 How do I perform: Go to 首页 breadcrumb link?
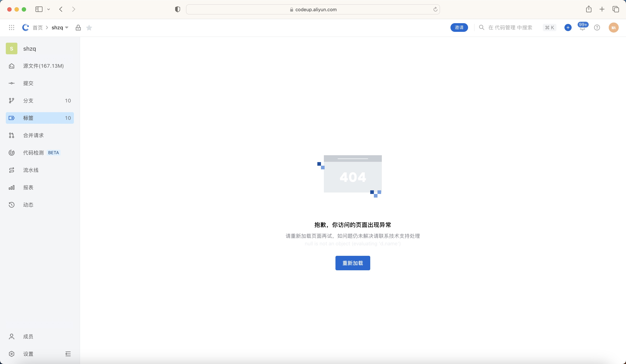click(x=38, y=27)
